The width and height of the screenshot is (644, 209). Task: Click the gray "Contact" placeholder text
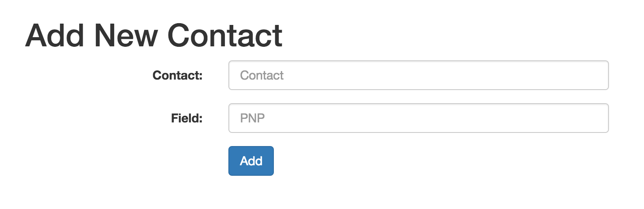click(x=262, y=76)
